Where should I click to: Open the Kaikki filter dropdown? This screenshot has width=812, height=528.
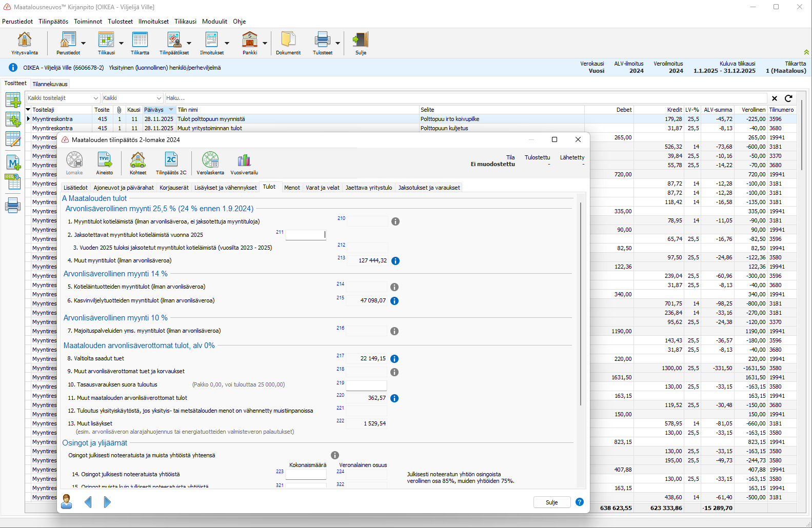coord(159,98)
